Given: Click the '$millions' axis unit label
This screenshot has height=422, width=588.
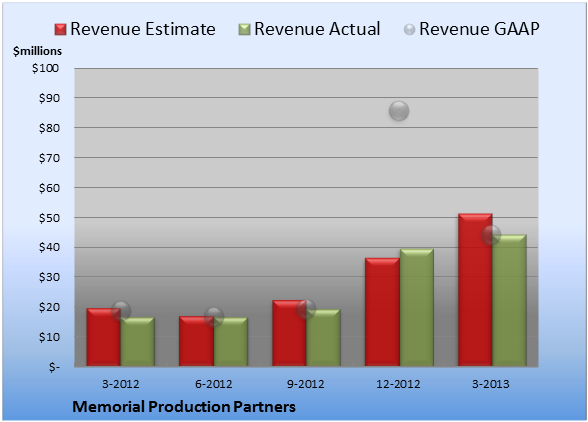Looking at the screenshot, I should tap(38, 51).
